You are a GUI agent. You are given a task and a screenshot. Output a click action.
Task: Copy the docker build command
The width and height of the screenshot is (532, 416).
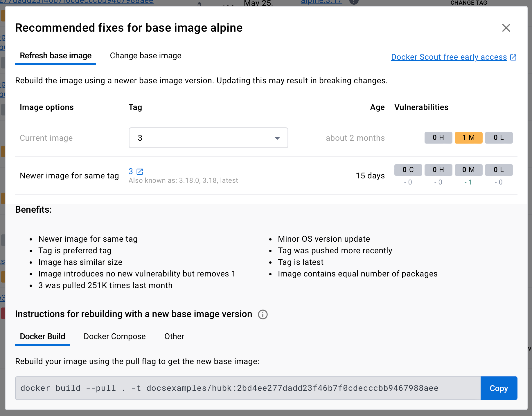click(x=499, y=388)
